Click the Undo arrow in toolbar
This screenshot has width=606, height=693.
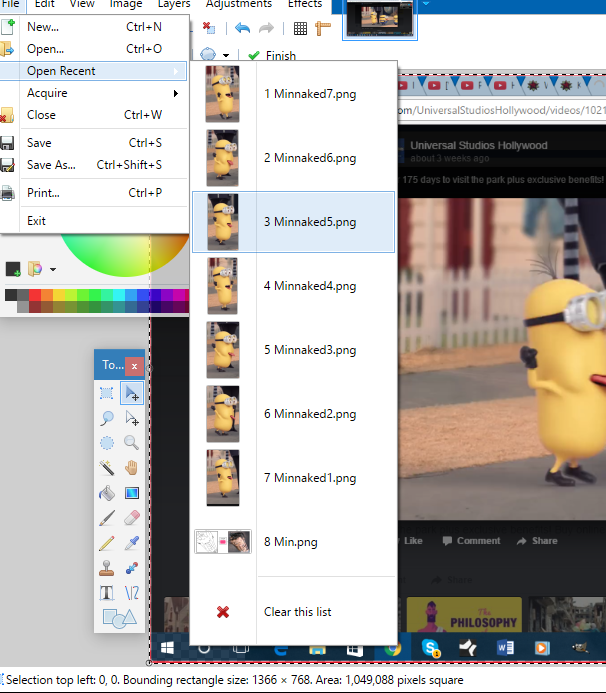pos(242,28)
